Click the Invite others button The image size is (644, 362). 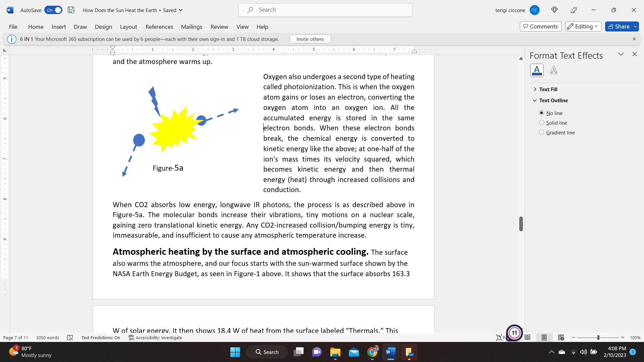click(x=310, y=39)
